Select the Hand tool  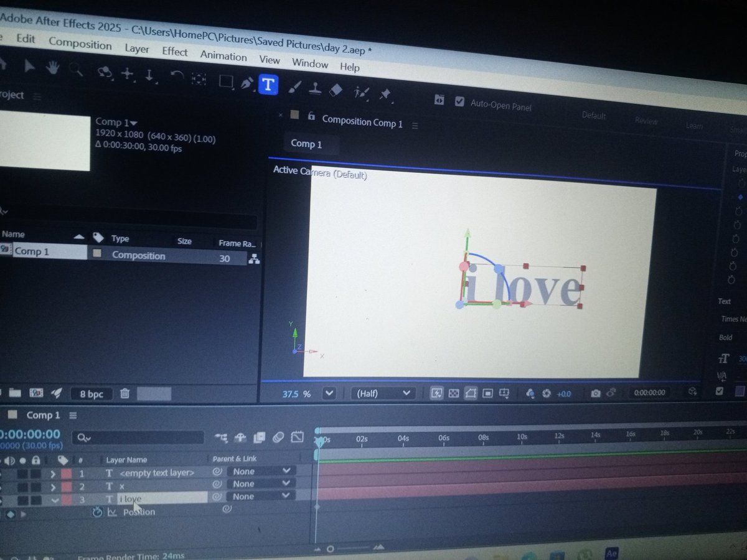(x=53, y=68)
